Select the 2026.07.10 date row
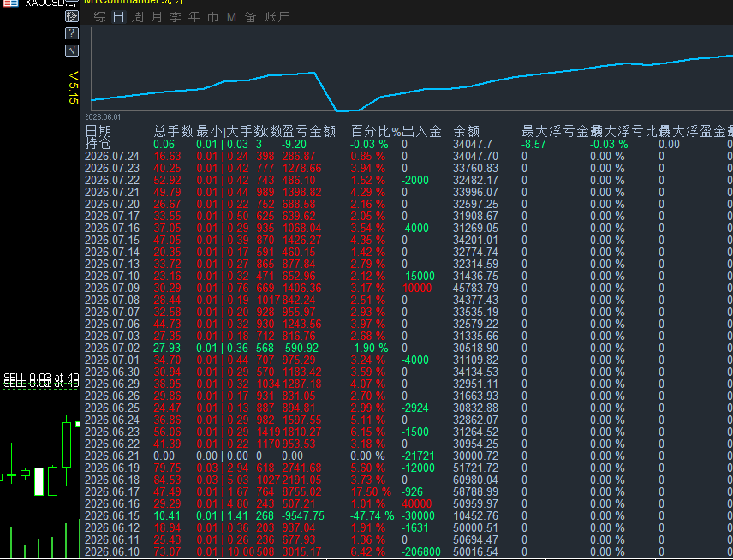The image size is (733, 560). [x=112, y=277]
